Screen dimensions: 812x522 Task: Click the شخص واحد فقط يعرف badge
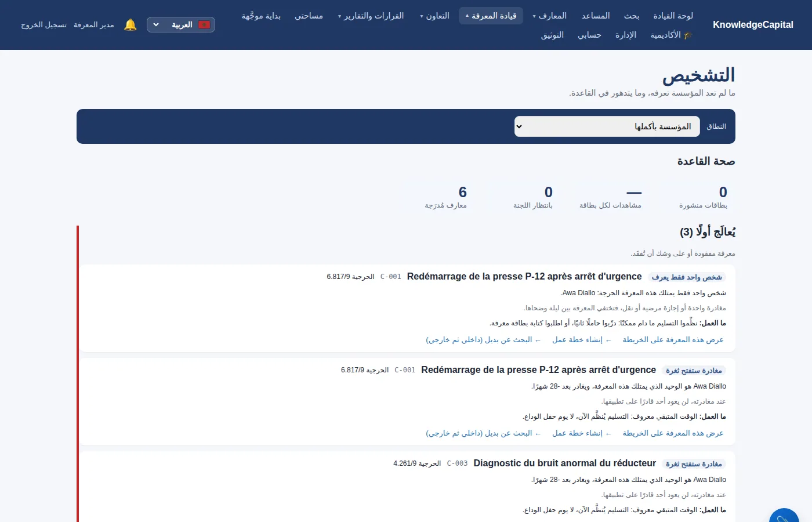(687, 277)
